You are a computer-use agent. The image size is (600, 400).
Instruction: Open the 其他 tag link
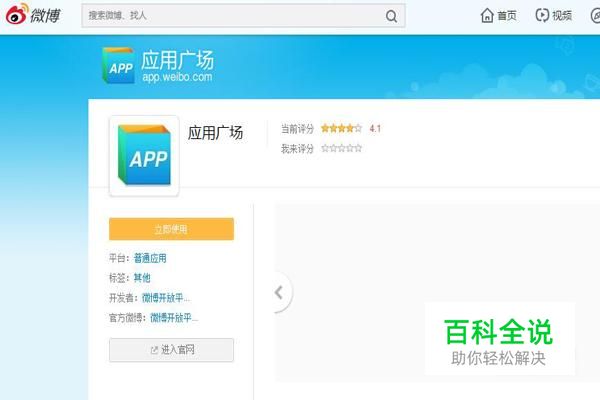coord(142,278)
